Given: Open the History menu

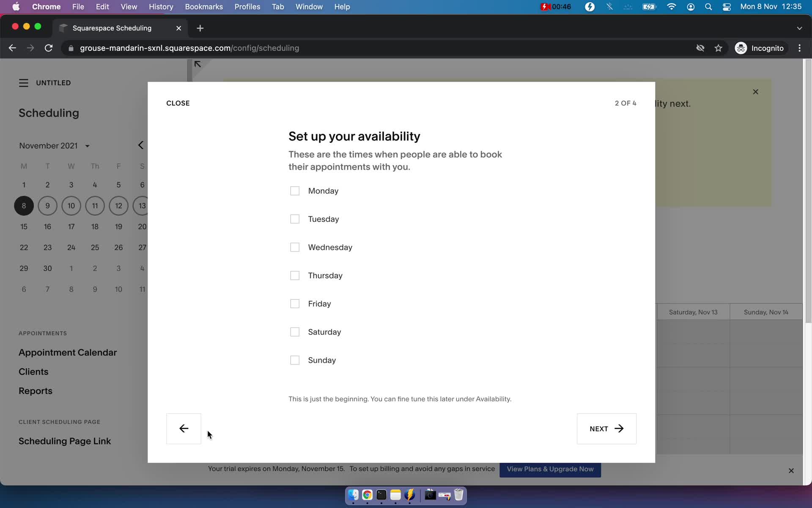Looking at the screenshot, I should [161, 7].
